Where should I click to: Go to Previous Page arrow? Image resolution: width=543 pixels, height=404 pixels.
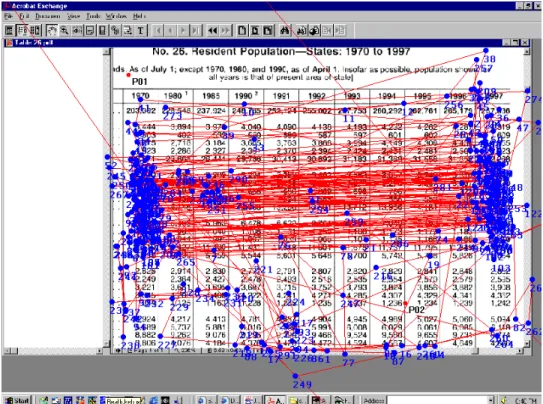(170, 30)
